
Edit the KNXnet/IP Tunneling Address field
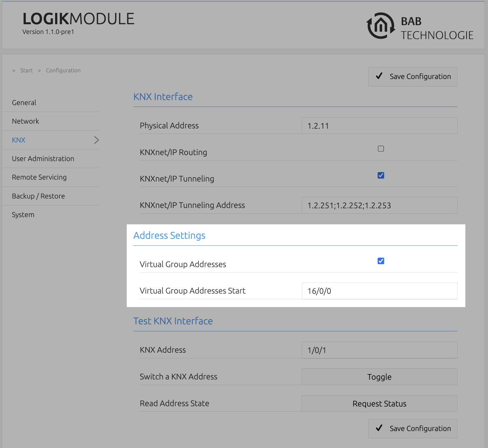(x=380, y=205)
